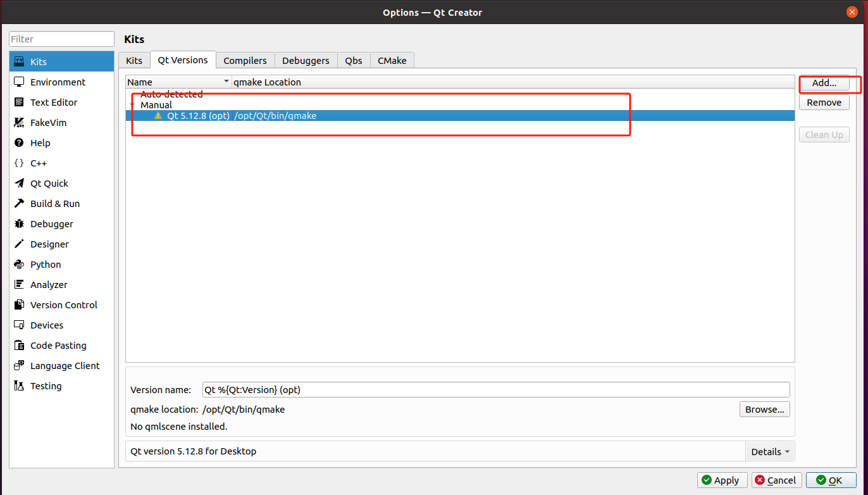Select the Debugger bug icon

[19, 224]
